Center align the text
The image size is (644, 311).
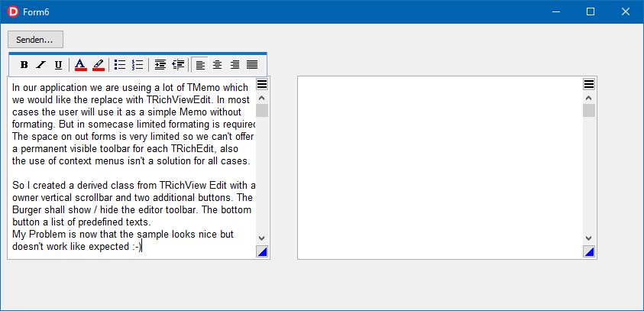click(x=217, y=65)
